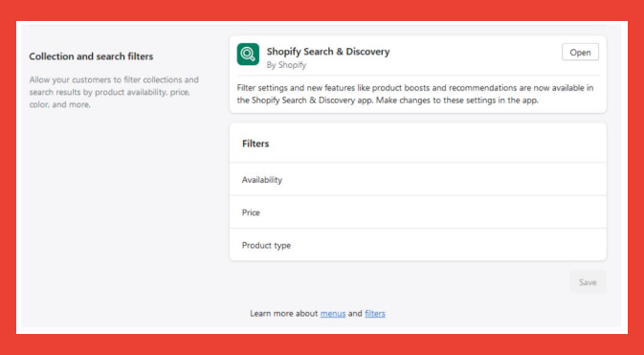Select the Price filter row
The height and width of the screenshot is (355, 644).
[418, 212]
